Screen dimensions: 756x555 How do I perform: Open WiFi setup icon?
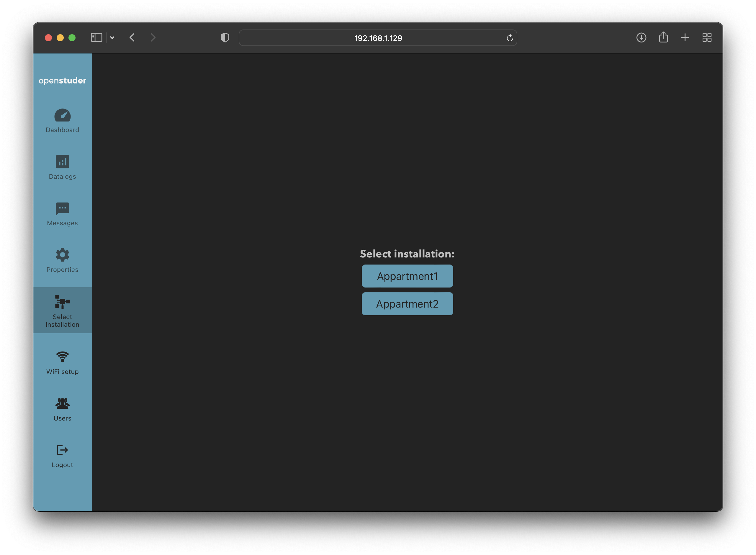(x=63, y=357)
